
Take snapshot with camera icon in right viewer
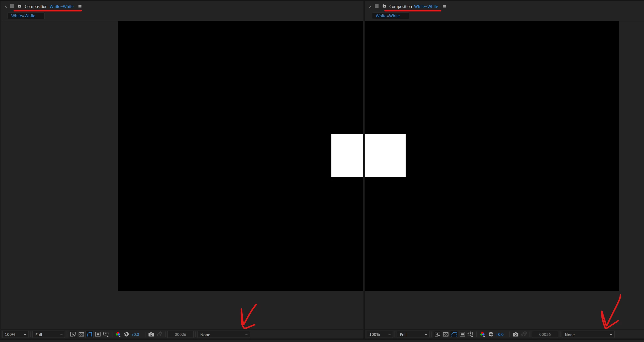coord(515,334)
